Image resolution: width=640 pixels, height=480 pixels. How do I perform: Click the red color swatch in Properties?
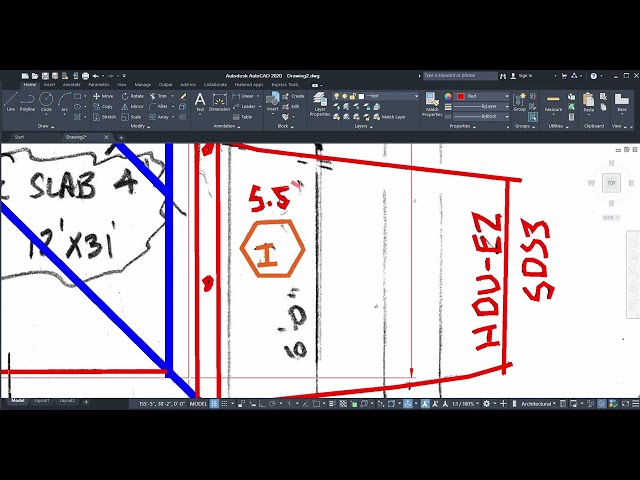click(x=461, y=96)
